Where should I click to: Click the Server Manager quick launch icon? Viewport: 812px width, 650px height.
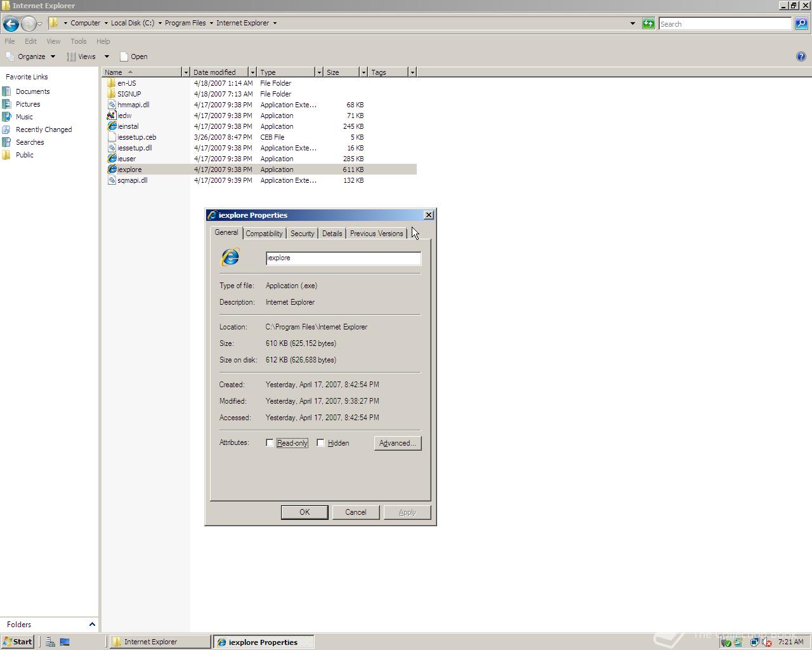[x=50, y=642]
